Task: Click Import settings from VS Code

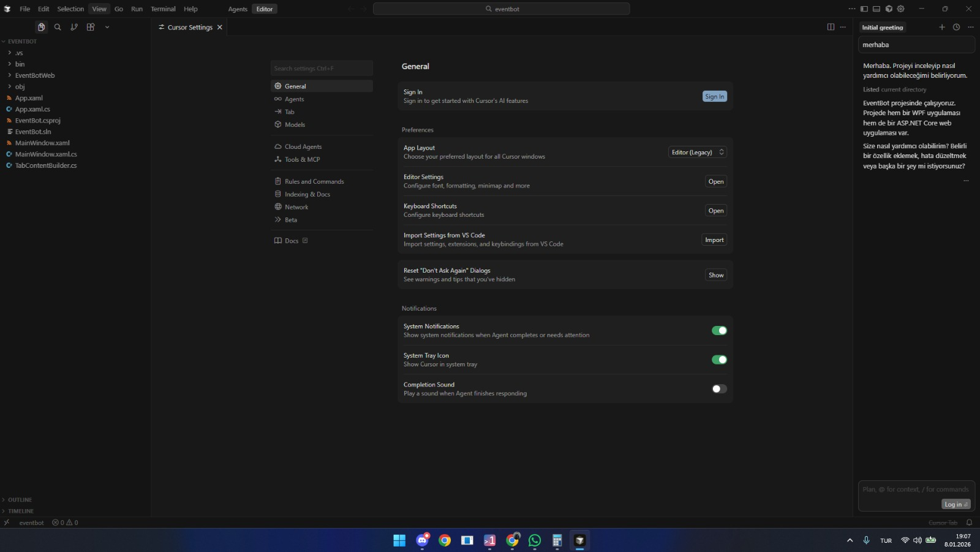Action: (x=714, y=240)
